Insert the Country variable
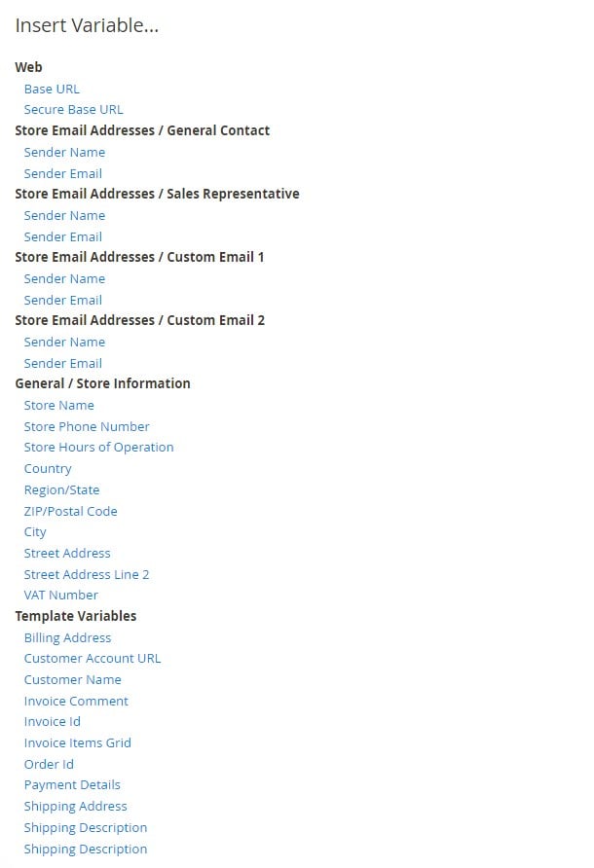Image resolution: width=594 pixels, height=868 pixels. [48, 469]
